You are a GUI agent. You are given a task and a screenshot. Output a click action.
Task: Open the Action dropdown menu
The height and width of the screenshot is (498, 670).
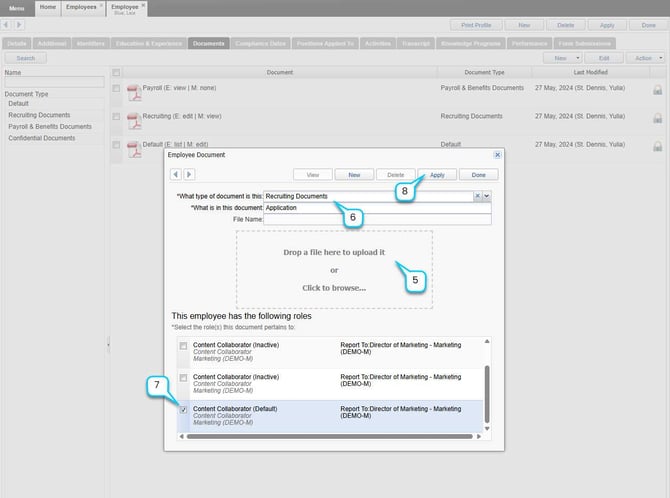coord(642,58)
